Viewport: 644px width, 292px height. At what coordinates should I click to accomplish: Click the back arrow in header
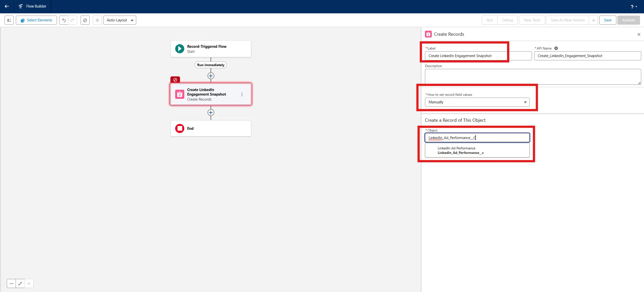click(x=7, y=6)
